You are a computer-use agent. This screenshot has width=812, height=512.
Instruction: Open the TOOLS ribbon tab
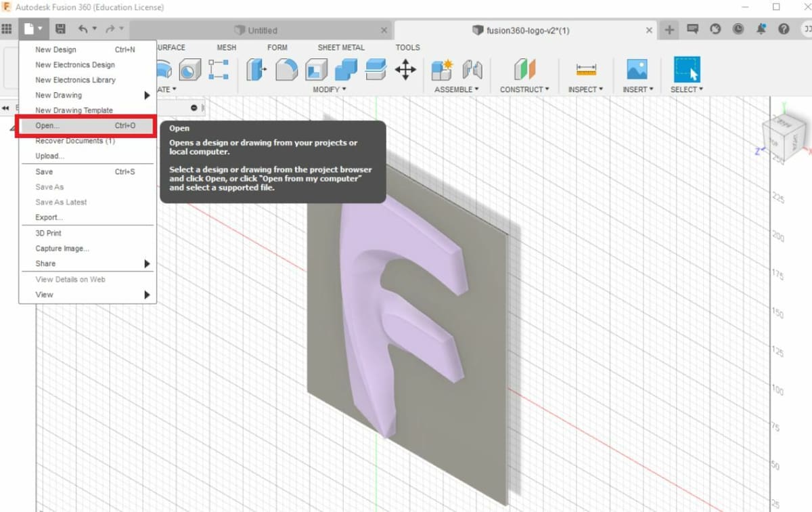pos(407,47)
